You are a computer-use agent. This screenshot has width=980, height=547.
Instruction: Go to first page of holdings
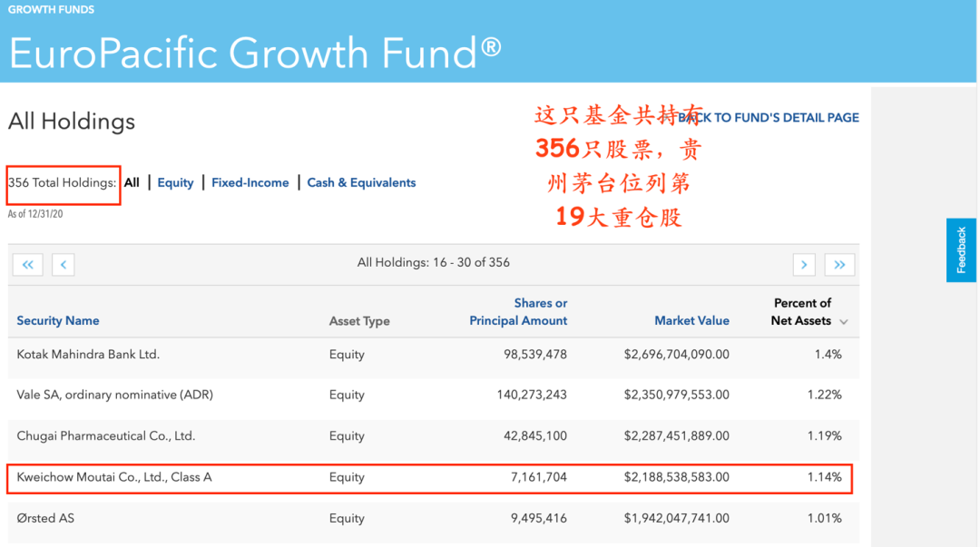[x=27, y=265]
